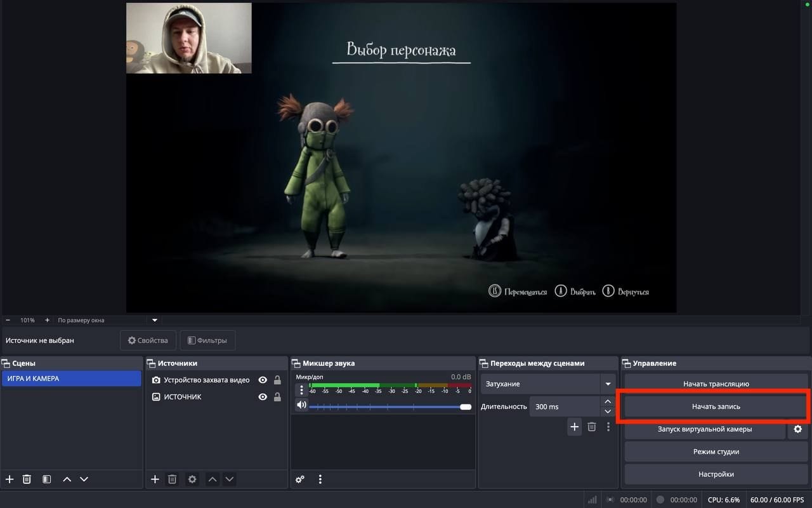812x508 pixels.
Task: Open the Затухание transition dropdown
Action: point(608,384)
